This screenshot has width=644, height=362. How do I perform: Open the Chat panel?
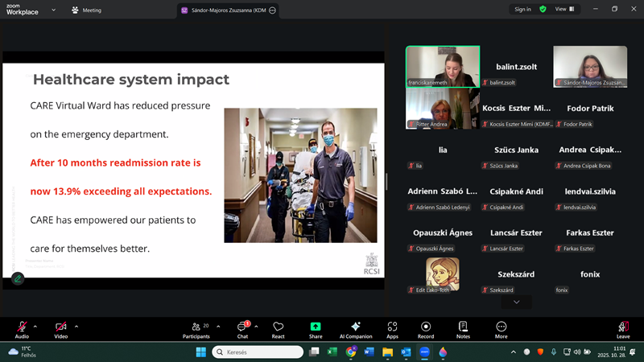tap(242, 327)
